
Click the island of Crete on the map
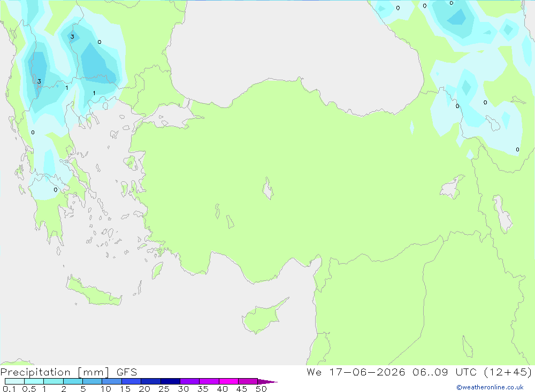pyautogui.click(x=94, y=291)
